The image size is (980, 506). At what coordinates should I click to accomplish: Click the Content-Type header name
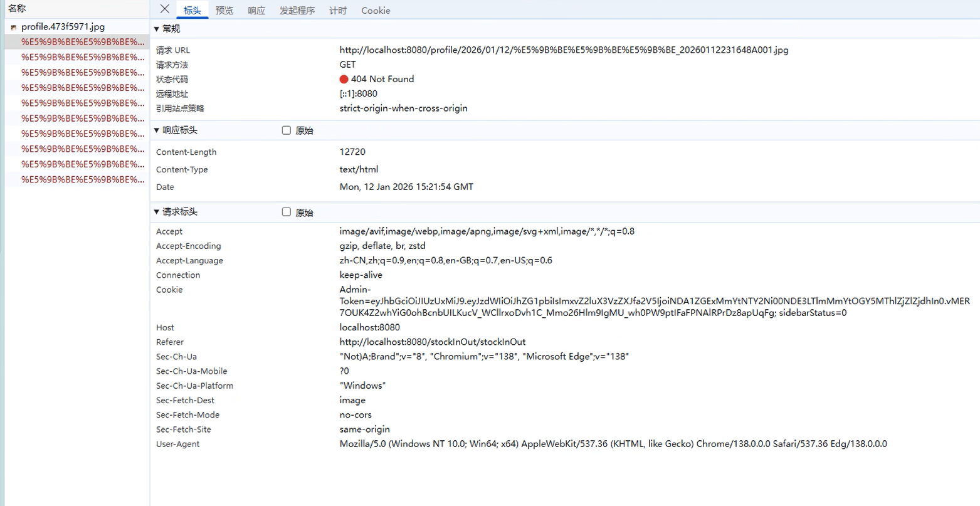coord(182,169)
